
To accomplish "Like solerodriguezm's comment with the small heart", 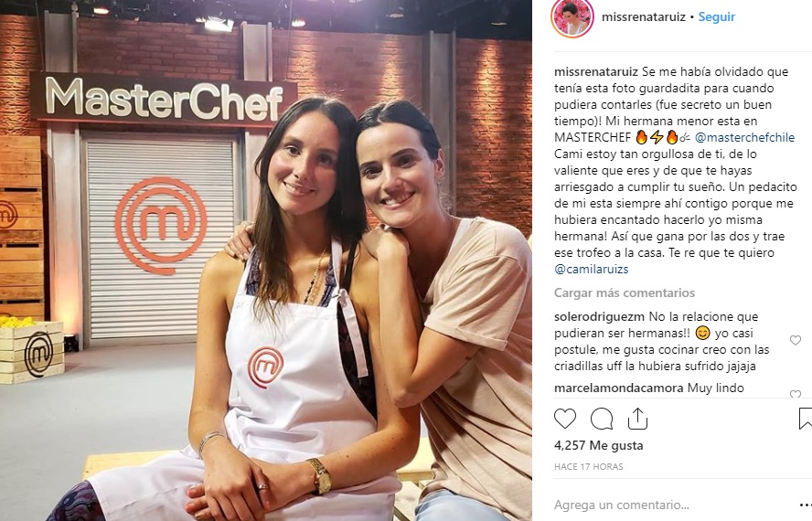I will point(796,340).
